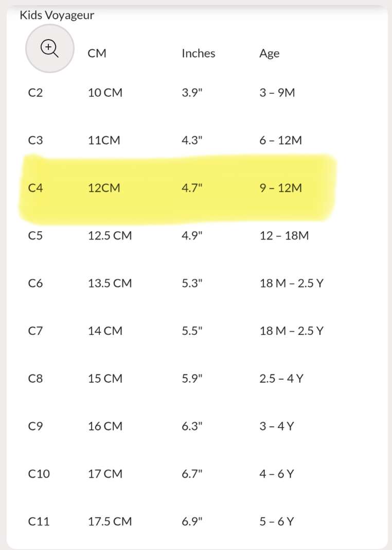
Task: Click the 12 – 18M age range
Action: tap(284, 236)
